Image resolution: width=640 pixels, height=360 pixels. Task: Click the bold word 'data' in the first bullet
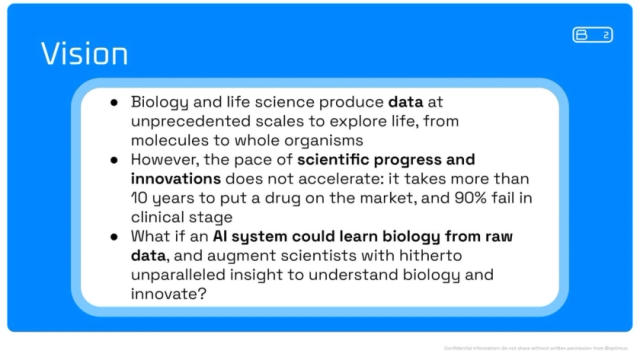tap(405, 102)
